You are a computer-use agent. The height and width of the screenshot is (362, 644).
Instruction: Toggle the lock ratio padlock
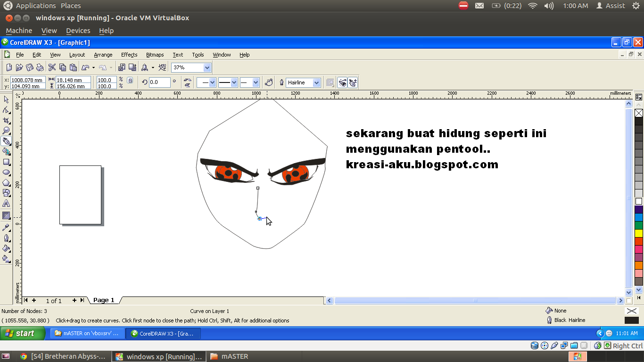click(130, 81)
